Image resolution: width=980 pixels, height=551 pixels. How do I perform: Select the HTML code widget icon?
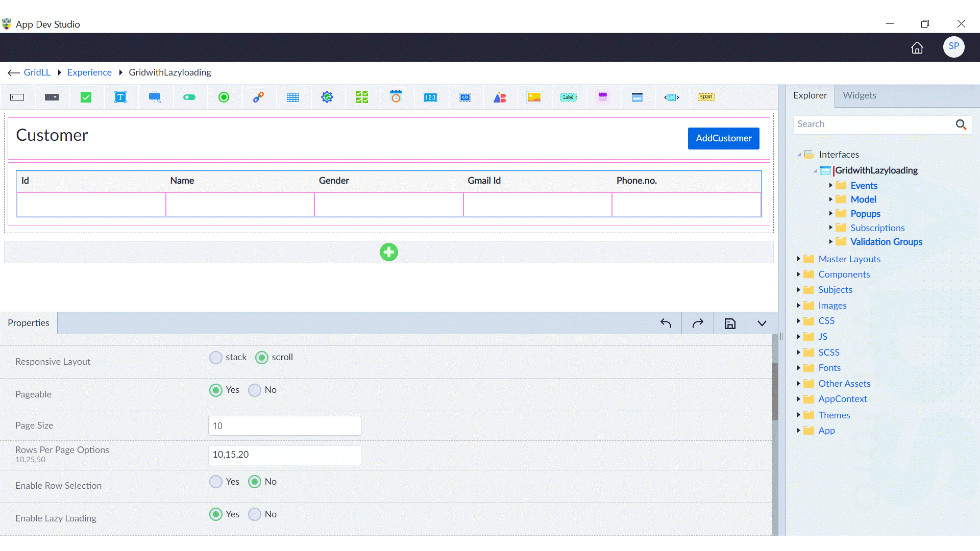point(465,97)
